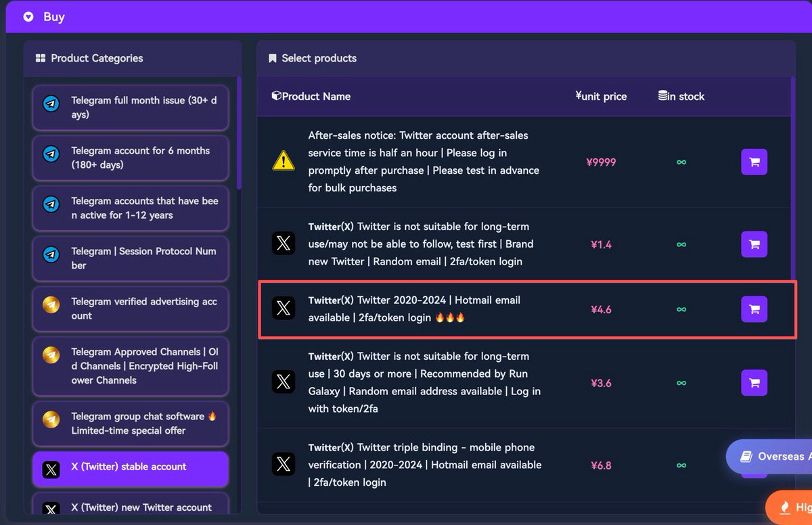812x525 pixels.
Task: Click Twitter 2020-2024 Hotmail email product name
Action: pos(414,309)
